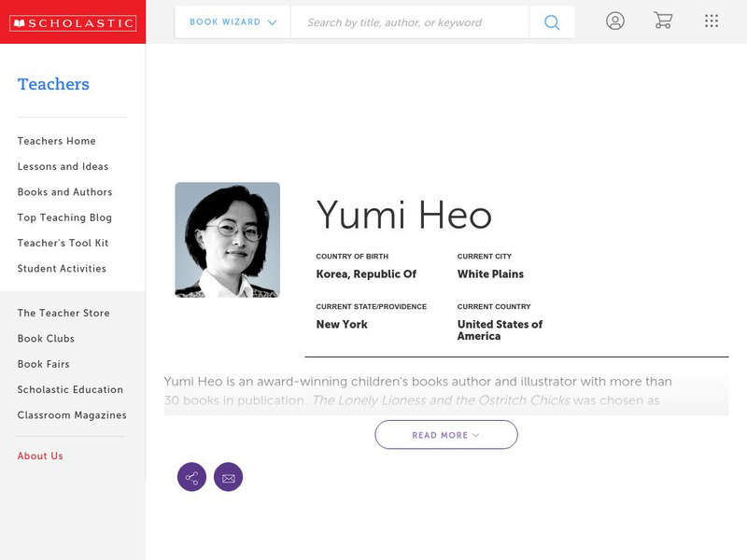This screenshot has width=747, height=560.
Task: Click the search magnifier icon
Action: [x=552, y=22]
